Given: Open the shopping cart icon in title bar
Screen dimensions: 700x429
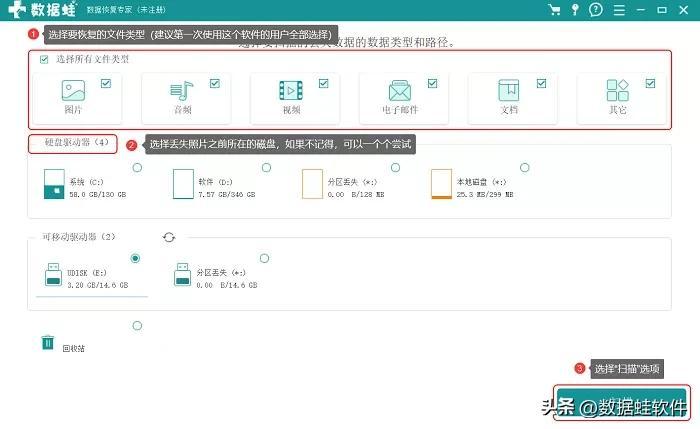Looking at the screenshot, I should click(554, 9).
